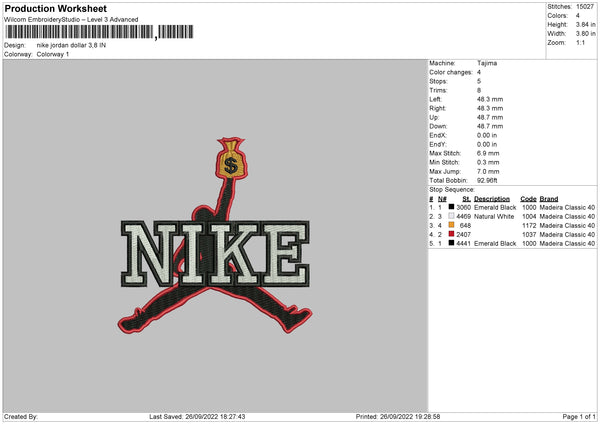Click 'Emerald Black' in stop row 1
Viewport: 600px width, 424px height.
tap(495, 207)
